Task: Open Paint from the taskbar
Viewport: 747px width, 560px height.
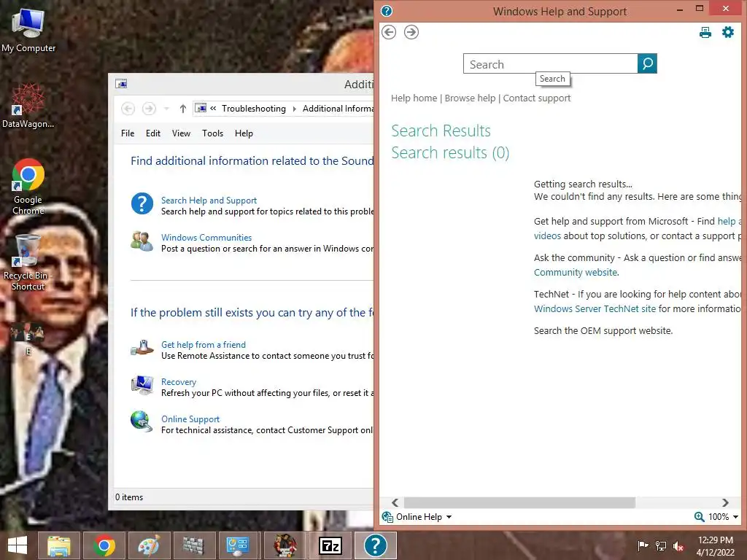Action: tap(149, 545)
